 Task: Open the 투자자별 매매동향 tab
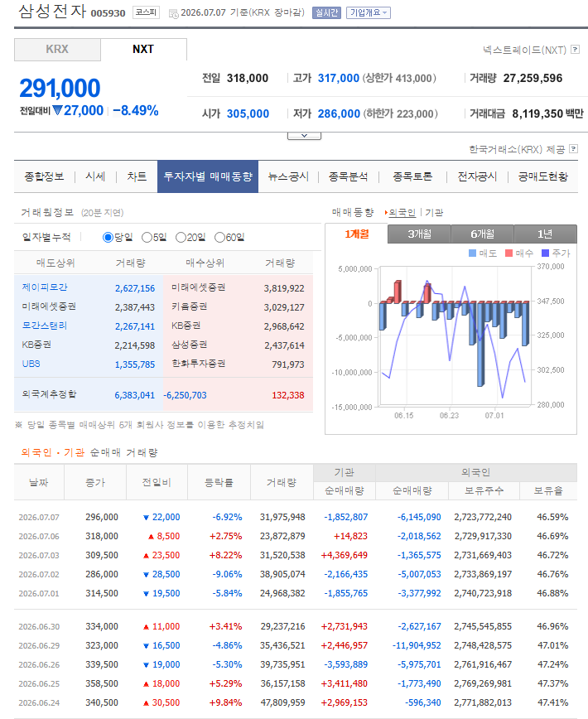pos(208,177)
